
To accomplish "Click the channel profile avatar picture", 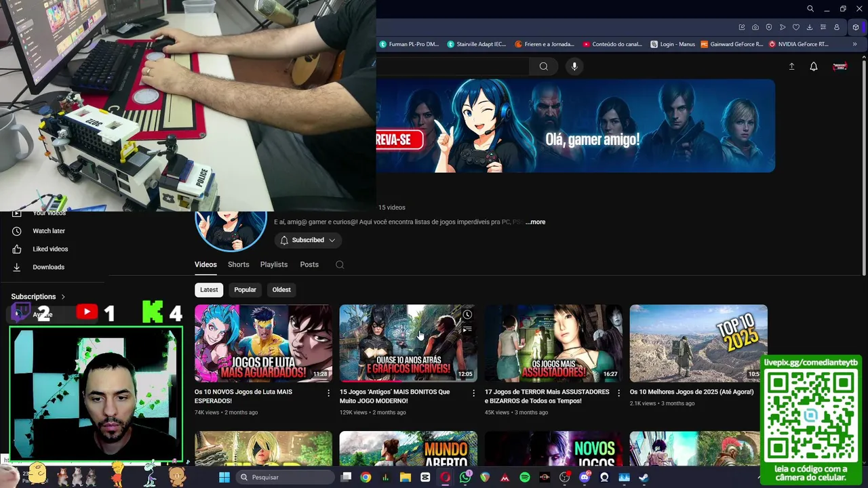I will coord(231,230).
